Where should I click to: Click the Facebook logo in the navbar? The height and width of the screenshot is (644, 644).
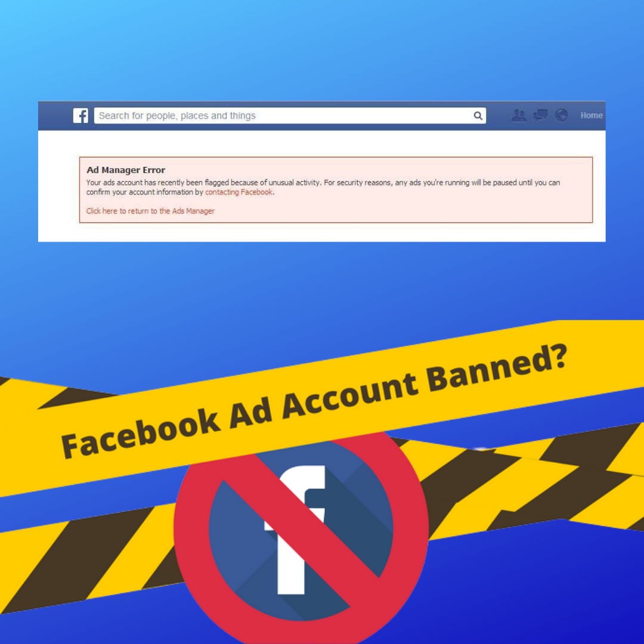[80, 116]
